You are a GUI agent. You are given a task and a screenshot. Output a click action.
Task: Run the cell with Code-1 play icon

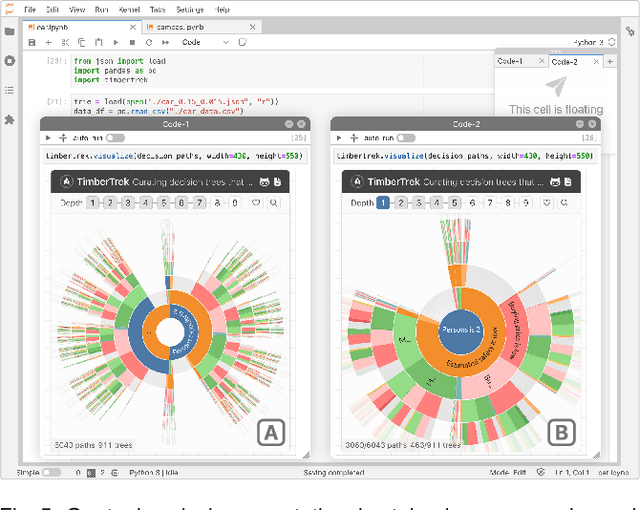[48, 138]
